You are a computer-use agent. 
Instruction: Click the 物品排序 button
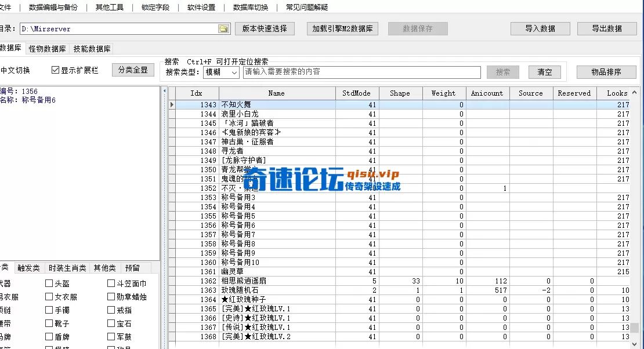click(606, 72)
